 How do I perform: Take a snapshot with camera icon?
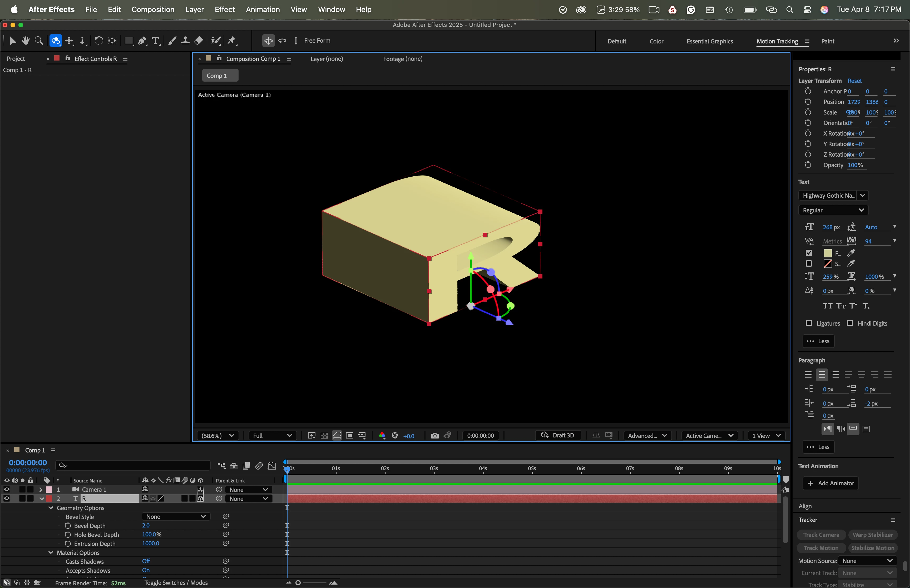click(434, 436)
